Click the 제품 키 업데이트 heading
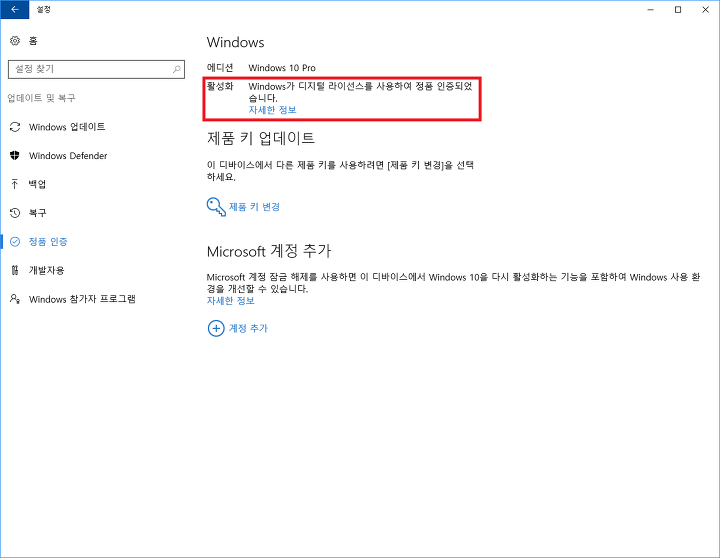The width and height of the screenshot is (720, 558). coord(261,138)
